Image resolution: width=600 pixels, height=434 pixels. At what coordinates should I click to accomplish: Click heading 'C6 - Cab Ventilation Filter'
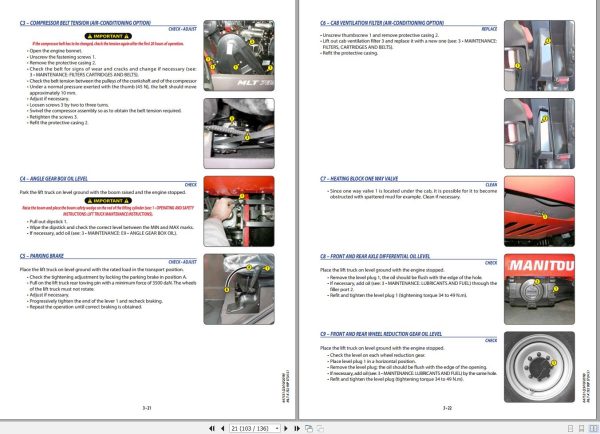382,23
